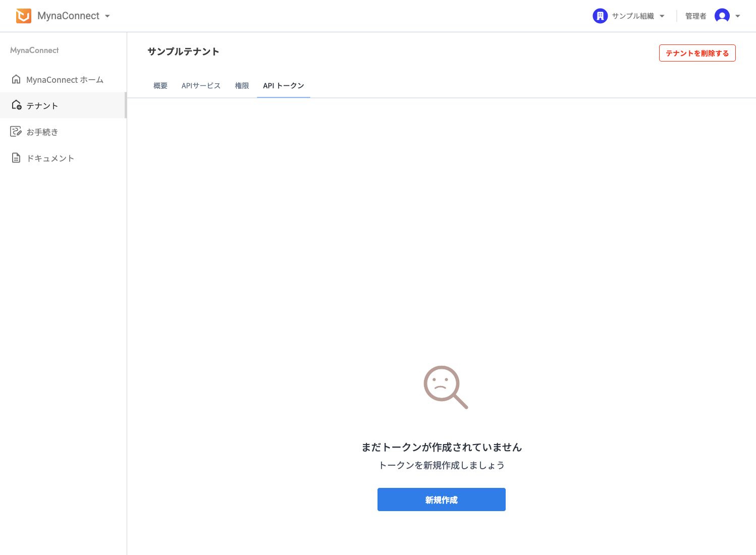This screenshot has height=555, width=756.
Task: Click the テナント sidebar icon
Action: pyautogui.click(x=16, y=105)
